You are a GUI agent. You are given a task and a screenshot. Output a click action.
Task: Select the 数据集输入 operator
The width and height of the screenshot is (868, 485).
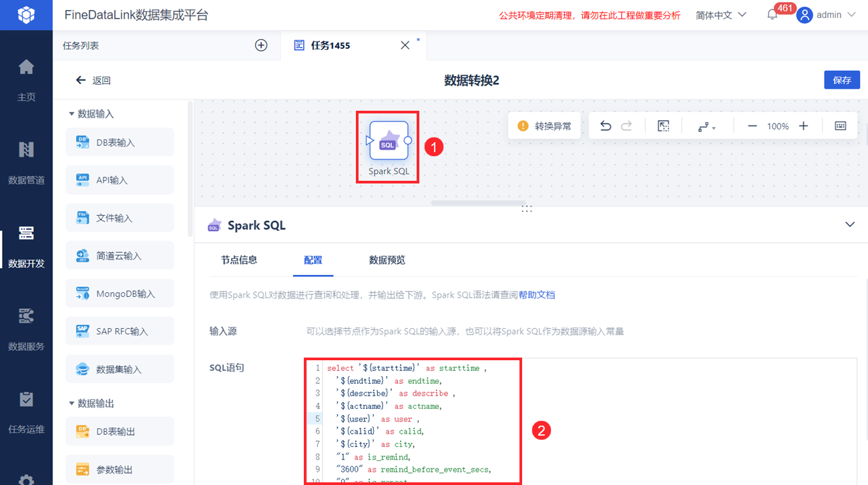pos(120,369)
